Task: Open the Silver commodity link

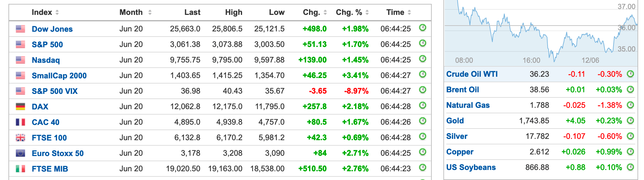Action: pyautogui.click(x=457, y=136)
